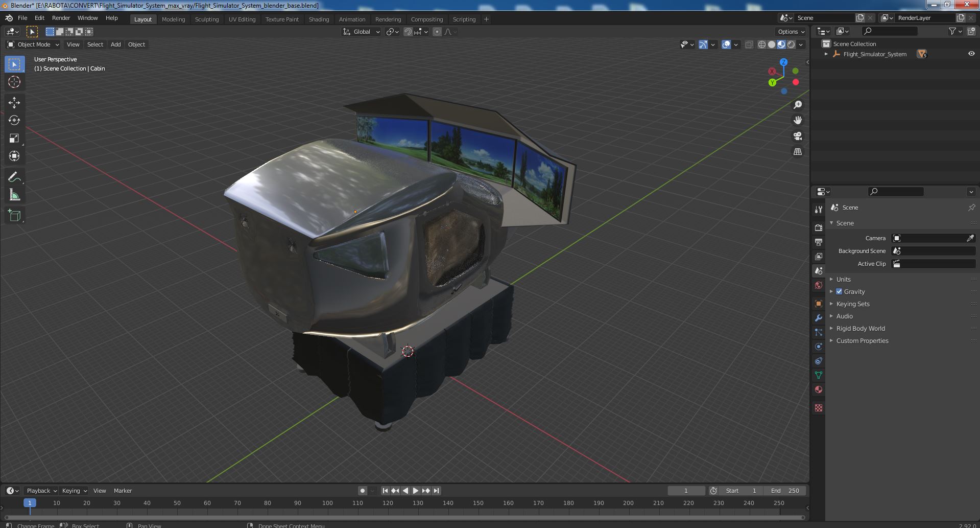980x528 pixels.
Task: Switch to material preview shading
Action: (x=781, y=44)
